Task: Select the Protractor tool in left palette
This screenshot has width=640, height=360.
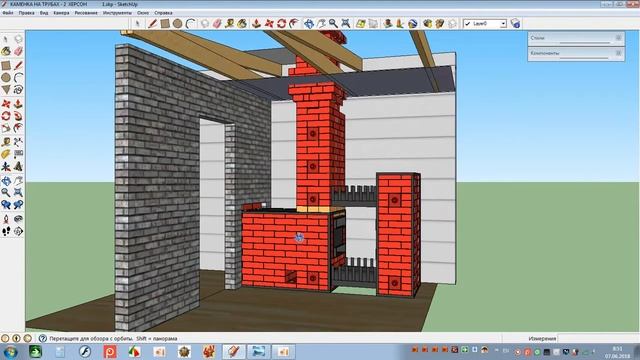Action: pyautogui.click(x=6, y=154)
